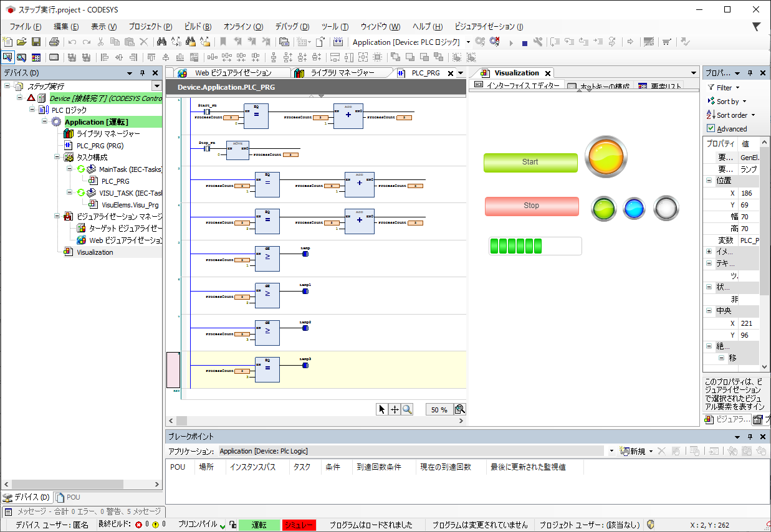The height and width of the screenshot is (532, 771).
Task: Click the green progress bar element
Action: tap(535, 245)
